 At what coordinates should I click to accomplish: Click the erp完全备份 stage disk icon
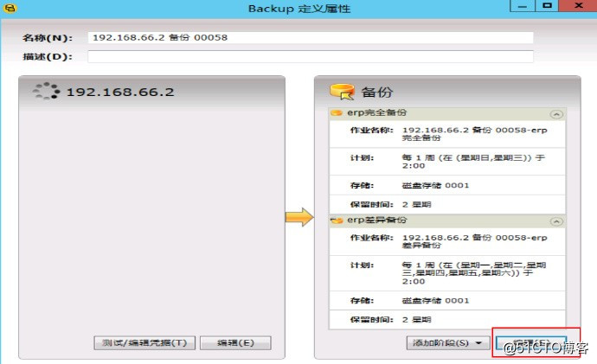point(337,113)
